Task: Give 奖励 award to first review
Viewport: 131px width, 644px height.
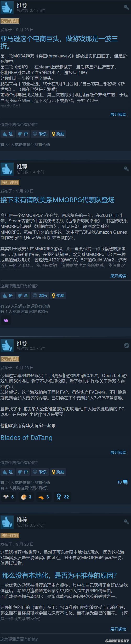Action: (x=58, y=134)
